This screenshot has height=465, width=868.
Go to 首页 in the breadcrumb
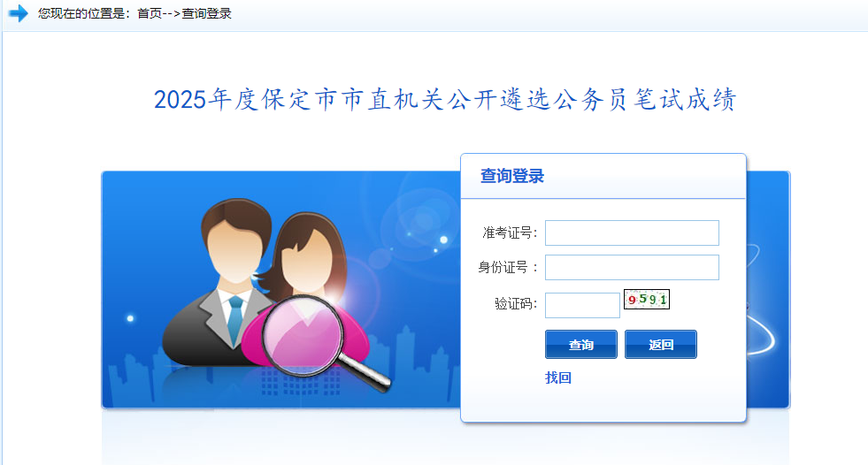click(149, 13)
